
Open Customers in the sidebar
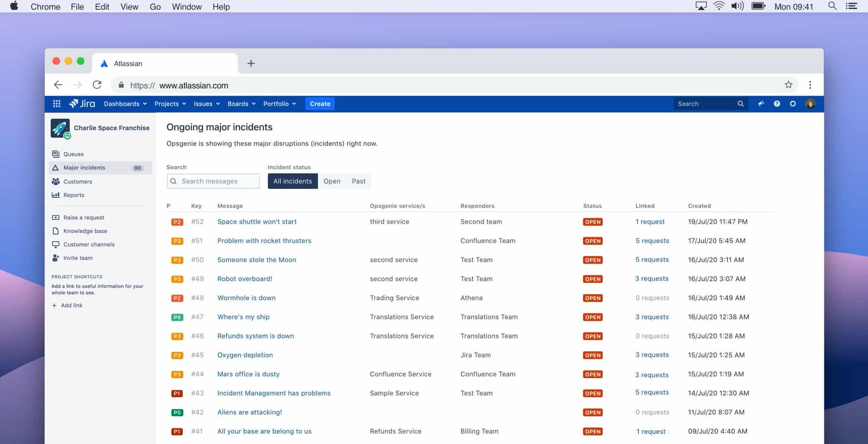pos(100,181)
